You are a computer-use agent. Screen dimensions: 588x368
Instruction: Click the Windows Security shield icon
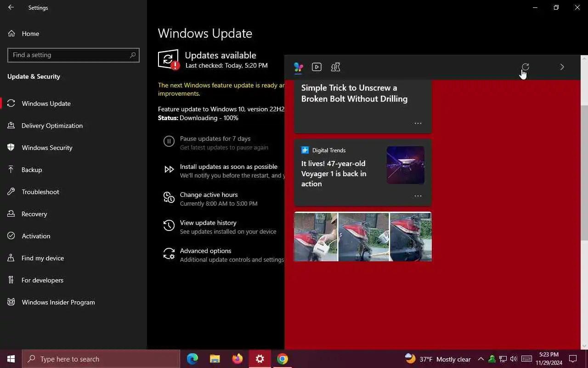(11, 148)
